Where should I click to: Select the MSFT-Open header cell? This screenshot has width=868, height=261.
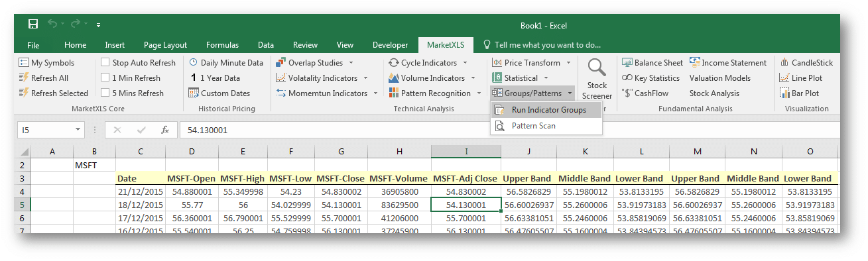tap(192, 179)
